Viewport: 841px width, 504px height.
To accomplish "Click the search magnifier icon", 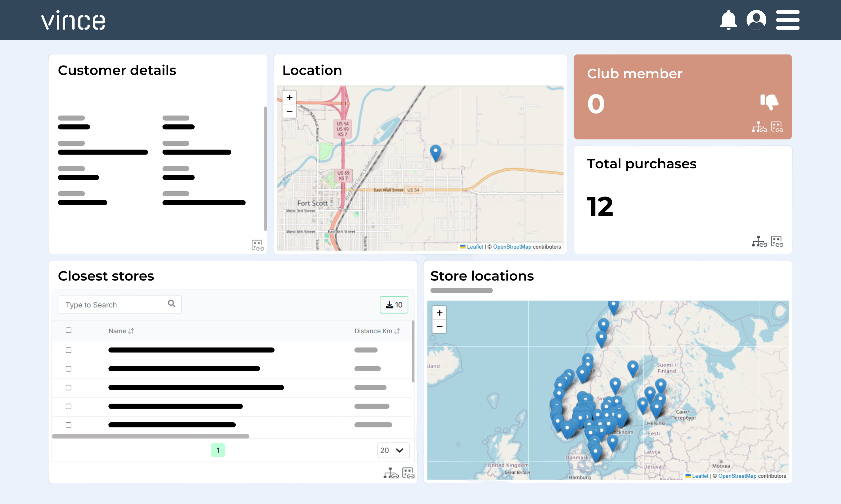I will coord(172,304).
